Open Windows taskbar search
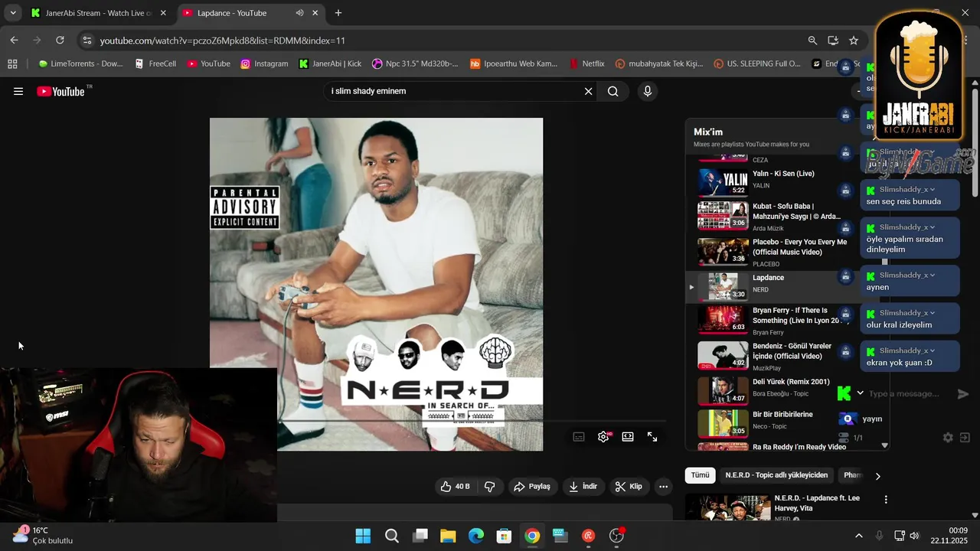The height and width of the screenshot is (551, 980). pos(392,536)
